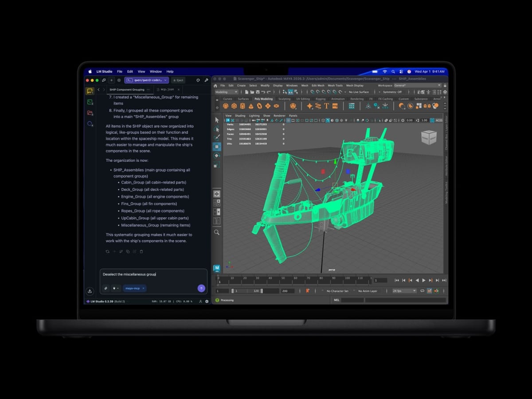Expand the Modeling menu set dropdown
The height and width of the screenshot is (399, 532).
227,92
